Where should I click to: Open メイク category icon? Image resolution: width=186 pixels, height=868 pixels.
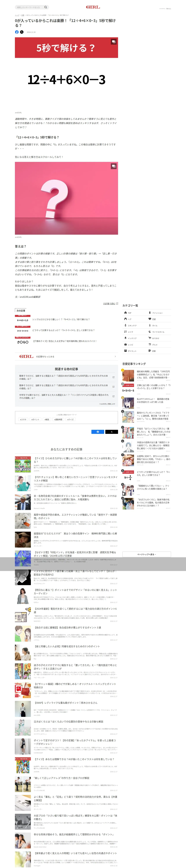point(125,332)
